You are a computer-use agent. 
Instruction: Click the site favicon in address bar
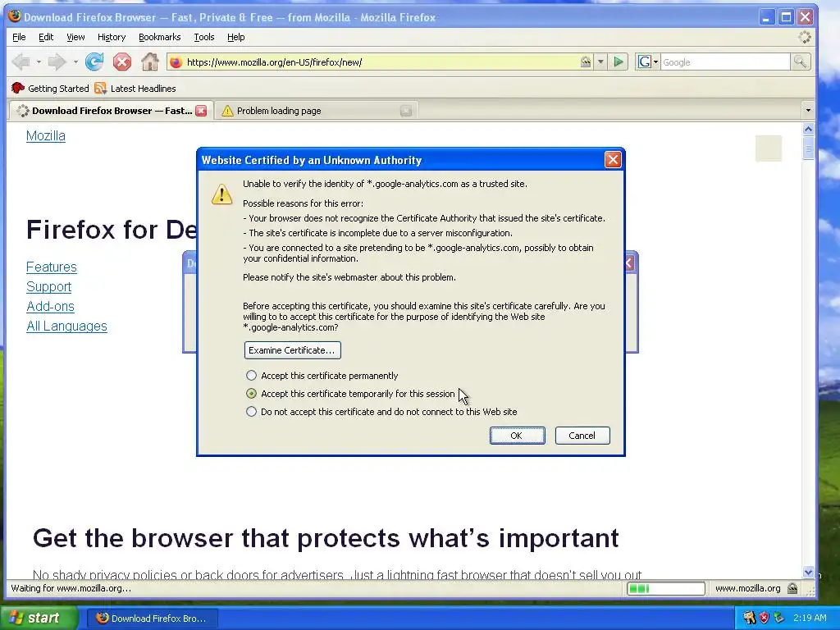tap(176, 62)
